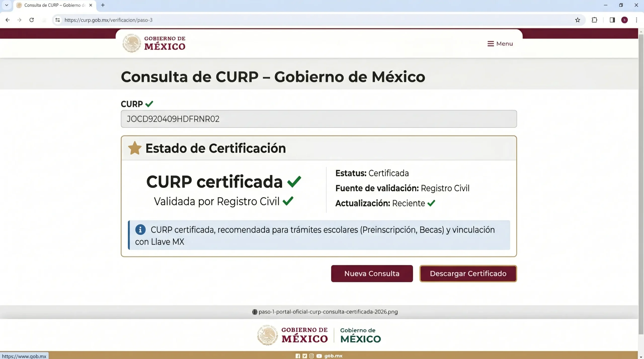Viewport: 644px width, 359px height.
Task: Go back to previous page
Action: (x=8, y=20)
